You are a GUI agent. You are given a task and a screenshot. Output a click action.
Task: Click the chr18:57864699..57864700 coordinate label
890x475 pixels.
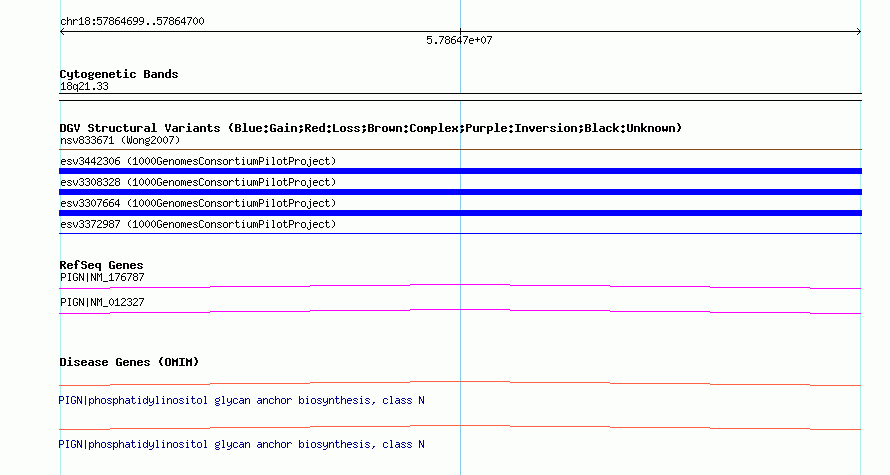click(132, 22)
